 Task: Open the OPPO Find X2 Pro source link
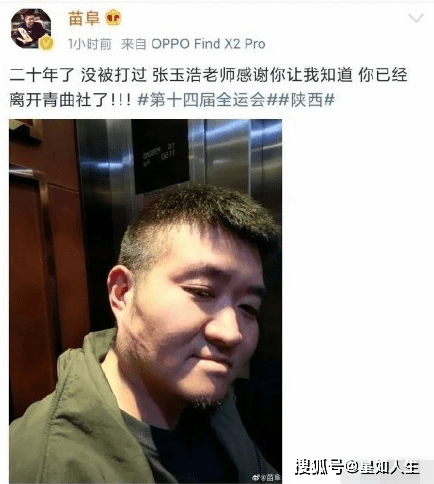click(208, 44)
